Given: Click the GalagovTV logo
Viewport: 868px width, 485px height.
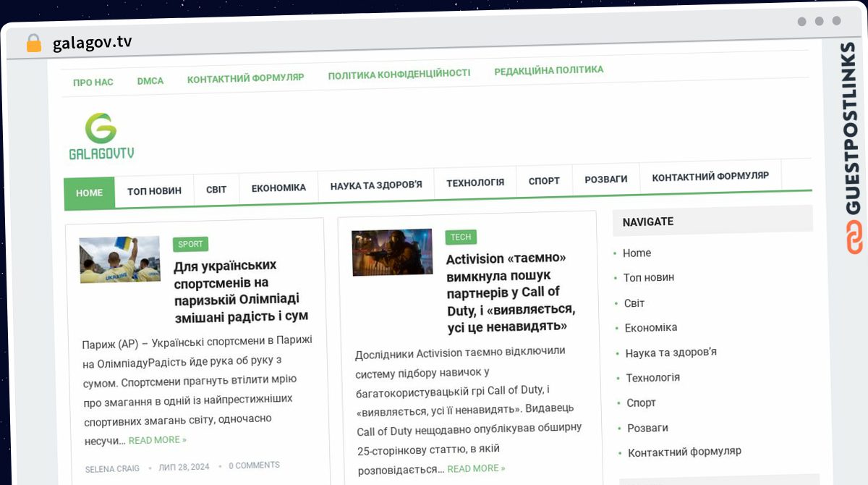Looking at the screenshot, I should click(101, 136).
